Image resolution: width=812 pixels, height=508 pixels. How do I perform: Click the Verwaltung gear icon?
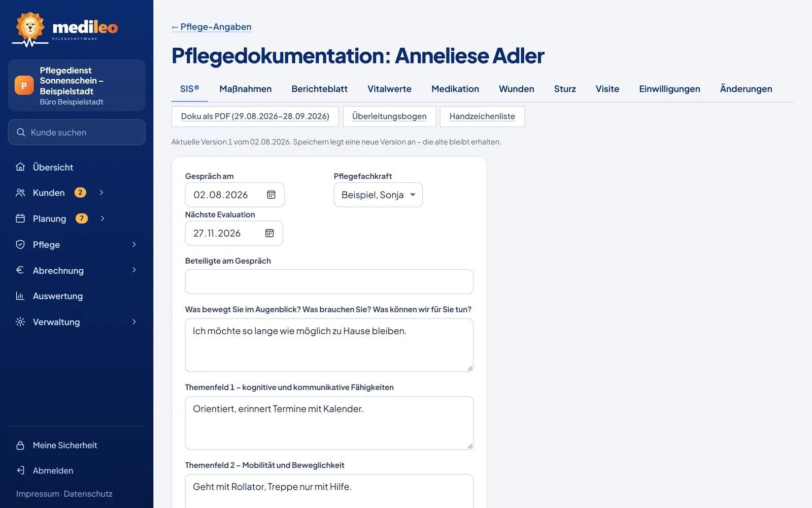tap(20, 322)
